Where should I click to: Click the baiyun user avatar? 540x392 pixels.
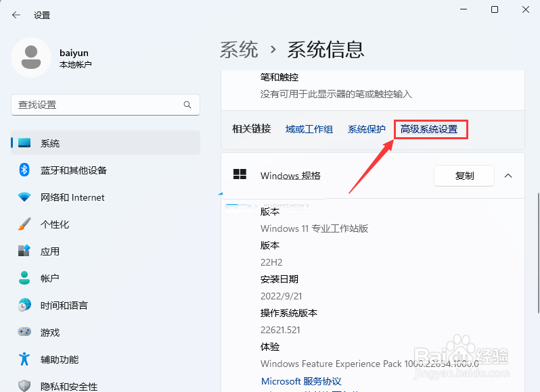click(31, 57)
